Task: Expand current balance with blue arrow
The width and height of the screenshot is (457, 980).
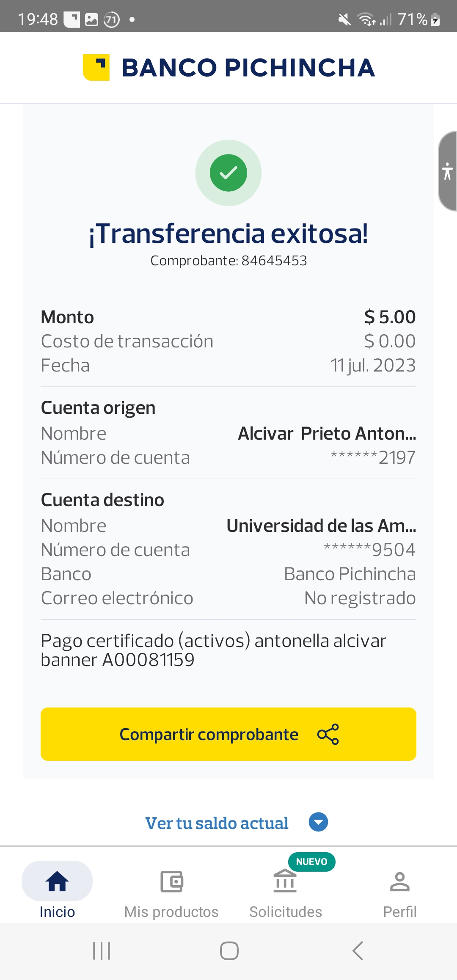Action: [318, 822]
